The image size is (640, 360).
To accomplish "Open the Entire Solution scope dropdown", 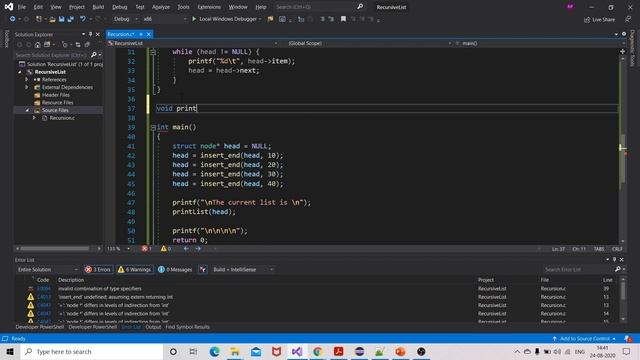I will [47, 269].
